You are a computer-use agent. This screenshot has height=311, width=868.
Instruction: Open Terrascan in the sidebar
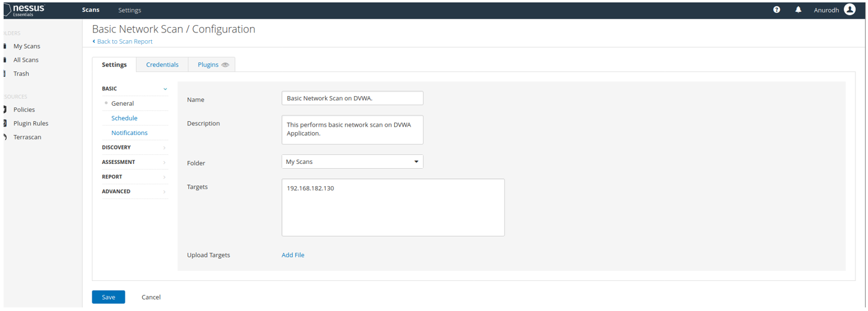[27, 137]
